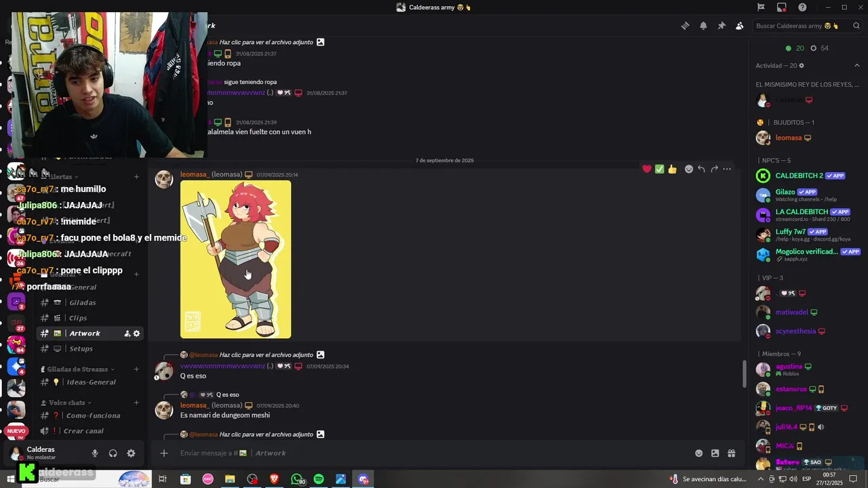Open matiwadel member profile
This screenshot has width=868, height=488.
[807, 312]
